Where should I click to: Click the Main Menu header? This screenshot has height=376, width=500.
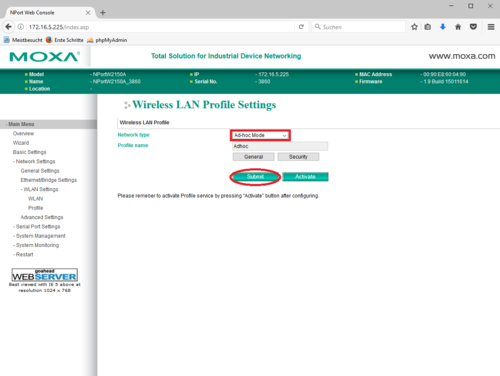(x=48, y=124)
